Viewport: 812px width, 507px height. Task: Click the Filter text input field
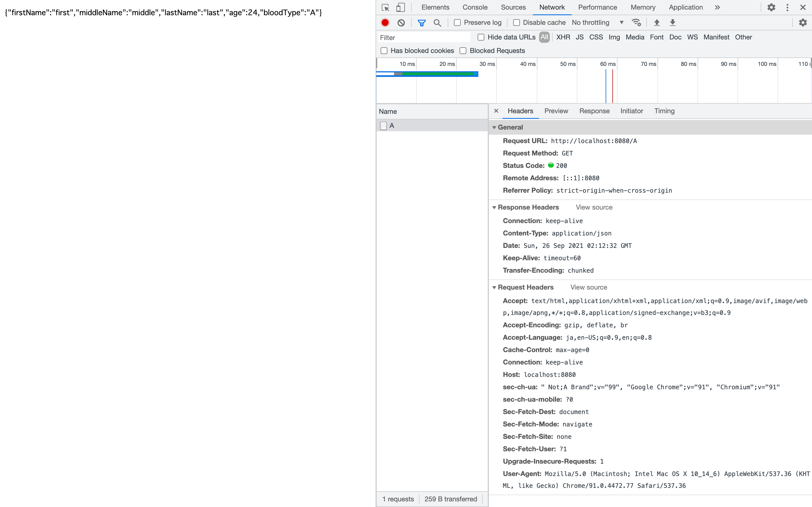(423, 37)
